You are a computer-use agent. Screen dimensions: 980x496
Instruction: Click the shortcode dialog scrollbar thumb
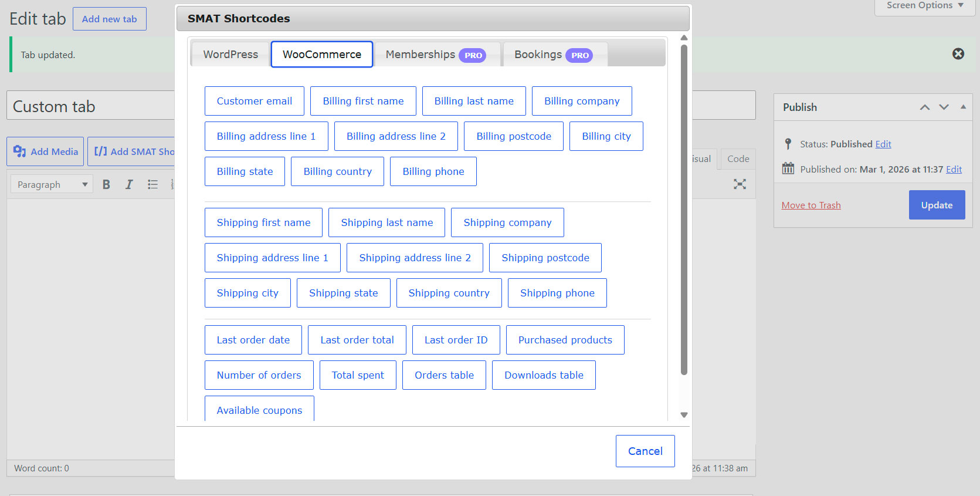click(684, 210)
